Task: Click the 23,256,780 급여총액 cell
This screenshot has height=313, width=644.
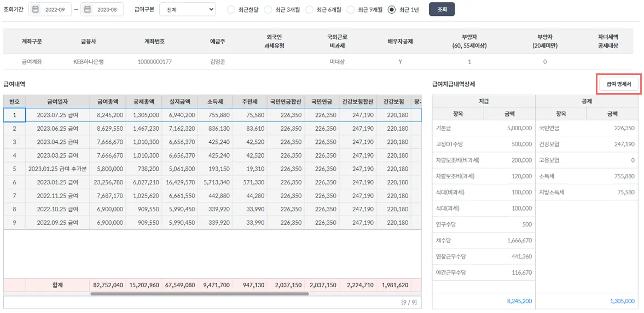Action: (108, 182)
